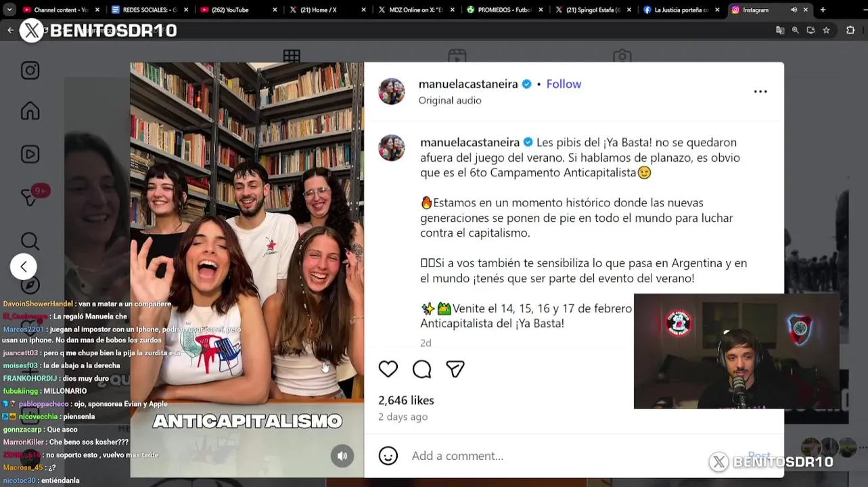Click into the Add a comment field
The height and width of the screenshot is (487, 868).
click(x=575, y=456)
